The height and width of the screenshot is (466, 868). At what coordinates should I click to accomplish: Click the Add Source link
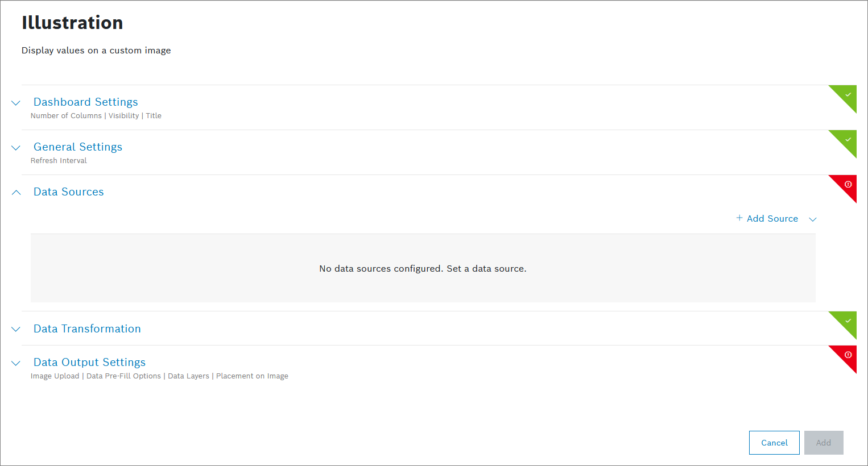point(772,219)
